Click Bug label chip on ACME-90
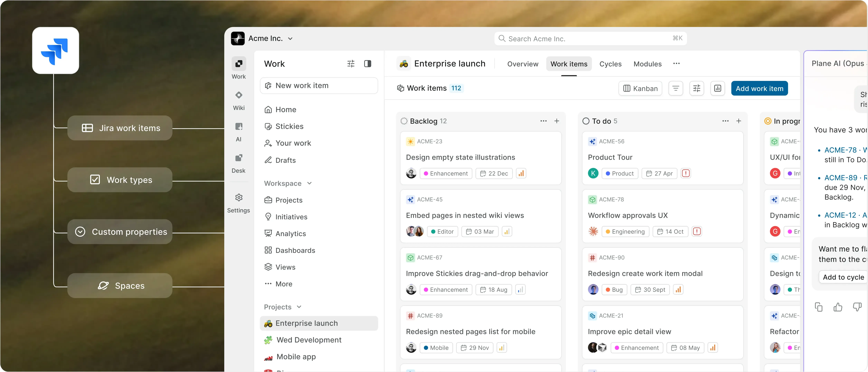 tap(614, 289)
